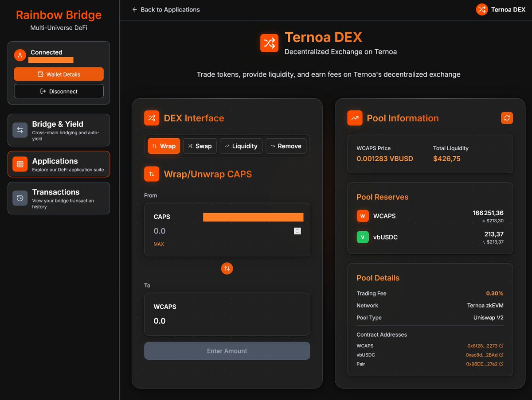
Task: Disconnect the wallet
Action: (59, 91)
